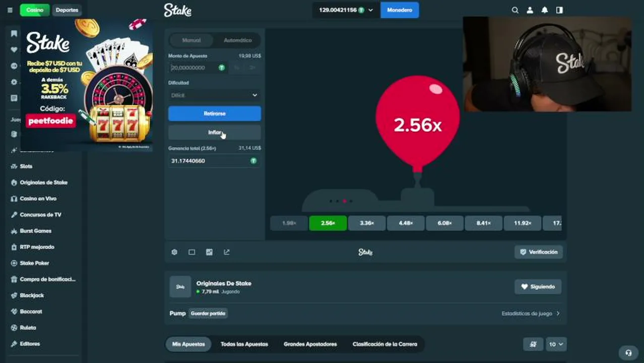
Task: Open the Dificultad dropdown
Action: 215,95
